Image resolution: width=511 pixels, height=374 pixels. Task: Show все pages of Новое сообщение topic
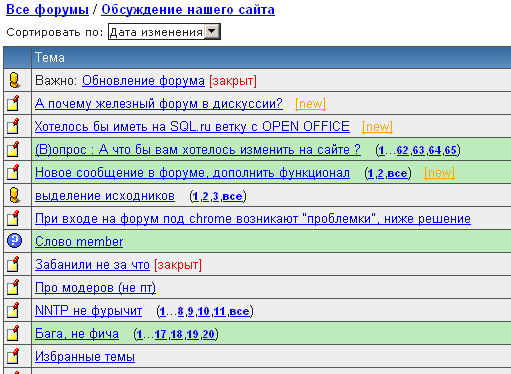pyautogui.click(x=397, y=173)
